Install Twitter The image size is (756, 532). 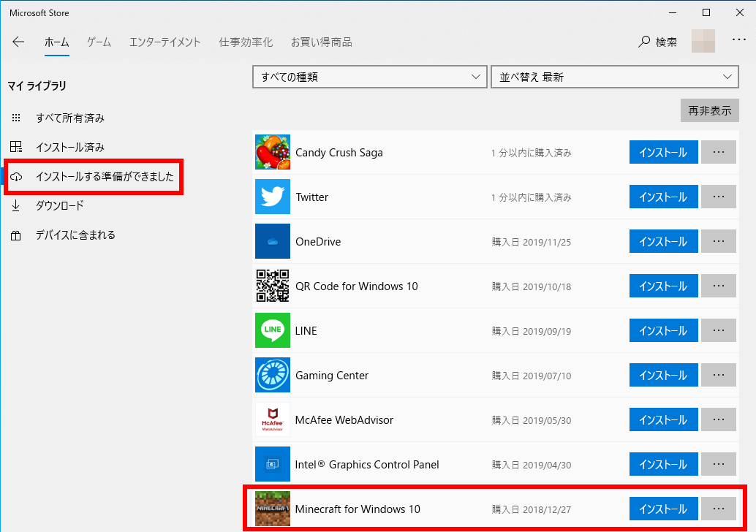(x=663, y=197)
